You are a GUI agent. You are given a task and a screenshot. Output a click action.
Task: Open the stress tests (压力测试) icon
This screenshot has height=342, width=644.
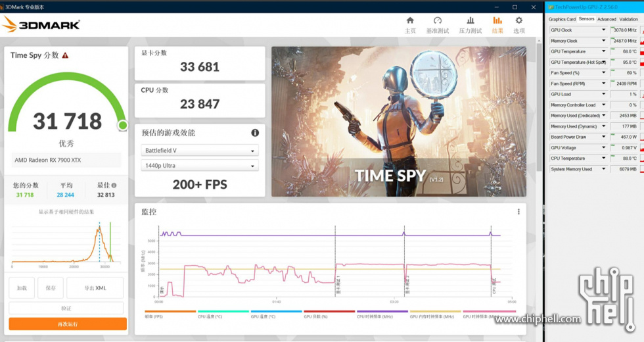click(471, 20)
